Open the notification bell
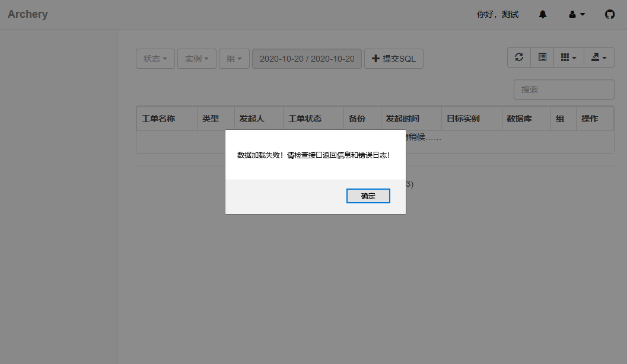The width and height of the screenshot is (627, 364). point(542,14)
